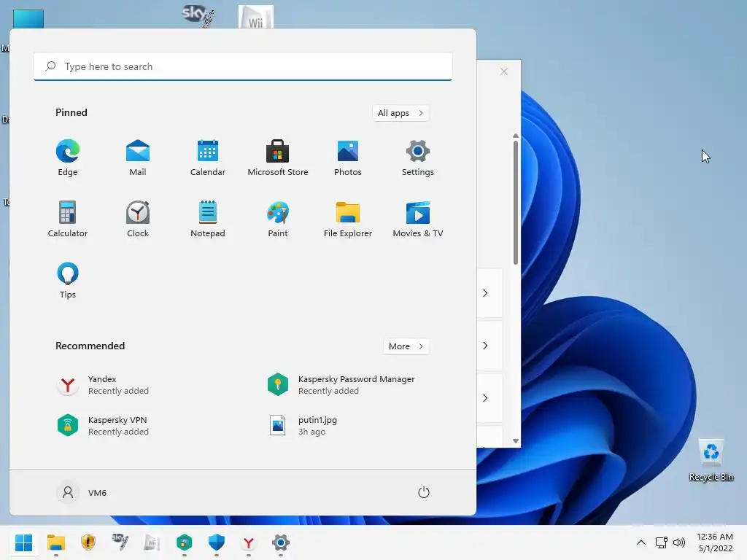This screenshot has height=560, width=747.
Task: Expand third chevron row in background panel
Action: [485, 398]
